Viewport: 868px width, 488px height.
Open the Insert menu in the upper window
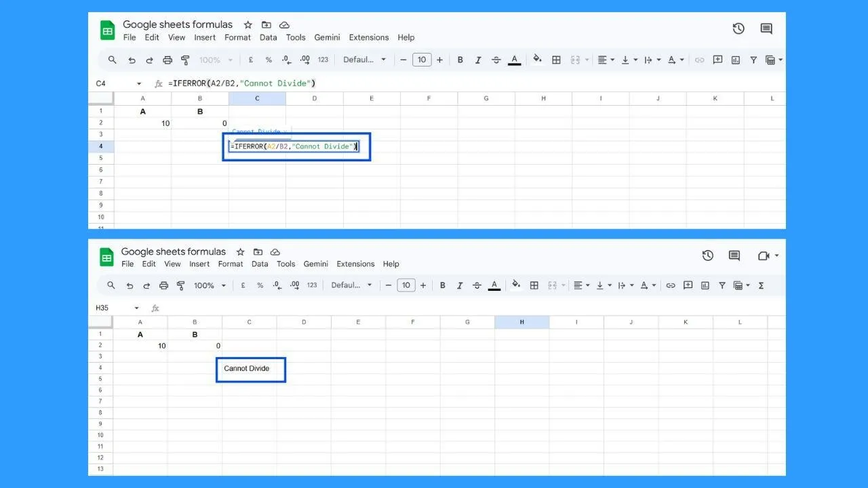(205, 37)
